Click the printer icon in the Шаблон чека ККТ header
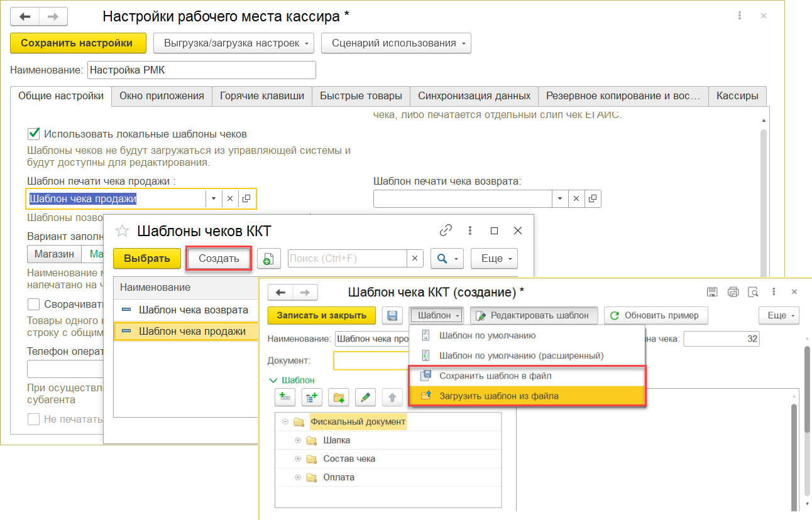This screenshot has height=520, width=812. (x=733, y=292)
